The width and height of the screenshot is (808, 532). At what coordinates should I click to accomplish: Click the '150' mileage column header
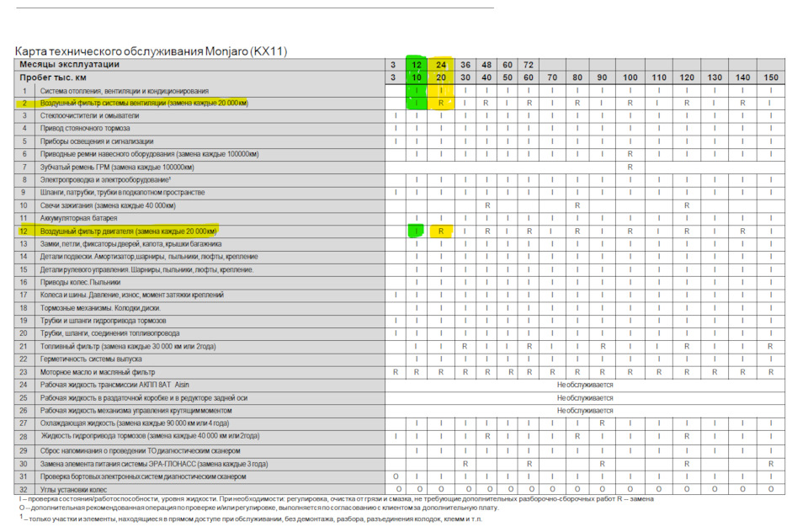[x=771, y=77]
